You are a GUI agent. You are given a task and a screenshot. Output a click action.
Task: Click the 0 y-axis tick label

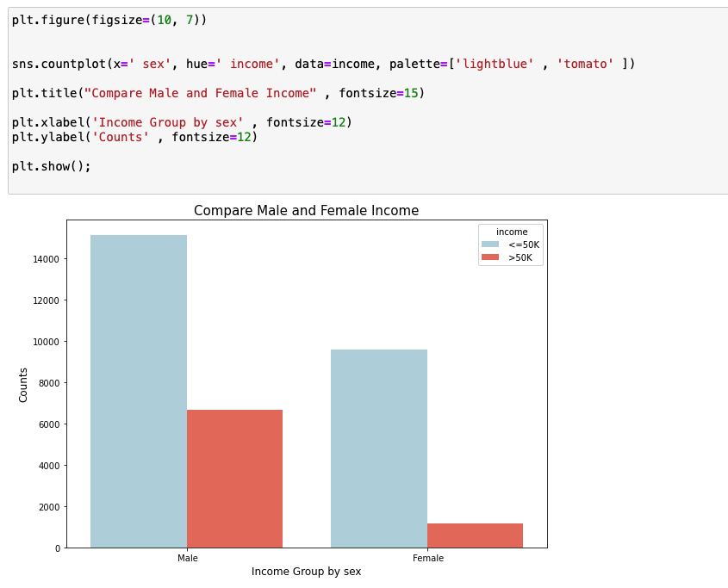click(x=58, y=548)
